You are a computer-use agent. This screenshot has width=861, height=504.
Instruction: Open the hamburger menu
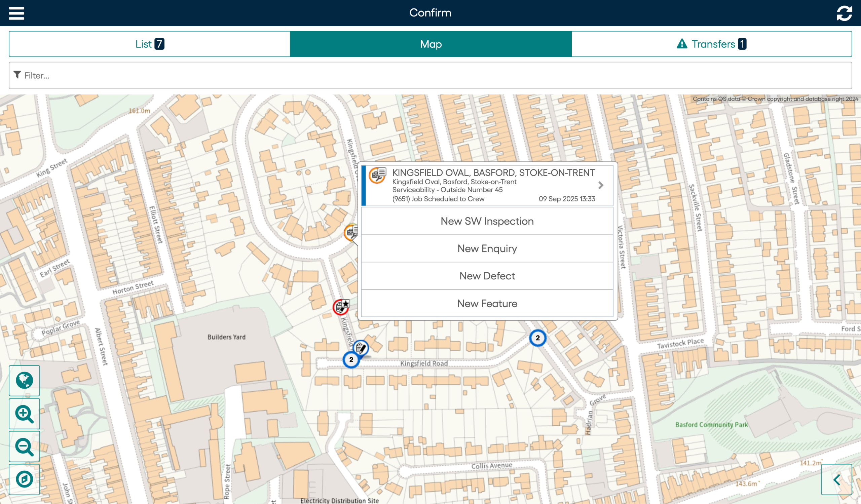[x=16, y=13]
